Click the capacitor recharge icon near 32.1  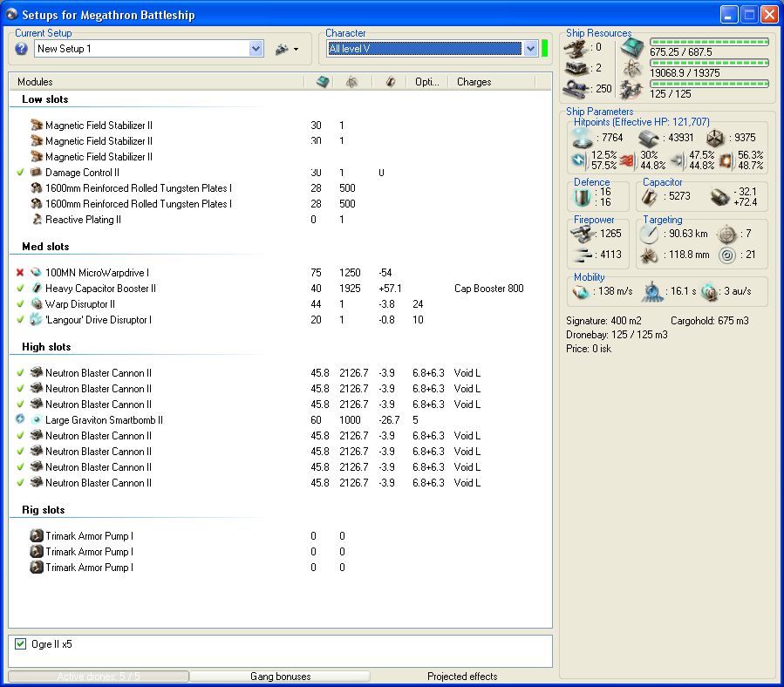click(x=720, y=197)
